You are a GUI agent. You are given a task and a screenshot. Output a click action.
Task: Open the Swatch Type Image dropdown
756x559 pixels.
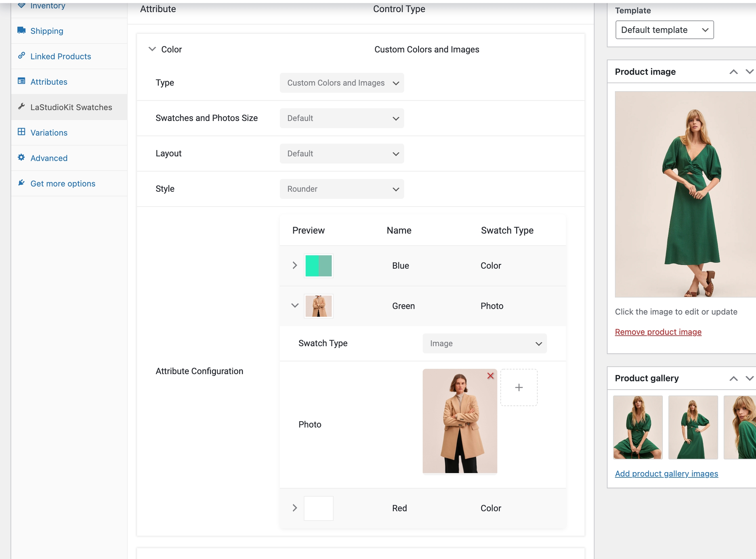pos(484,344)
